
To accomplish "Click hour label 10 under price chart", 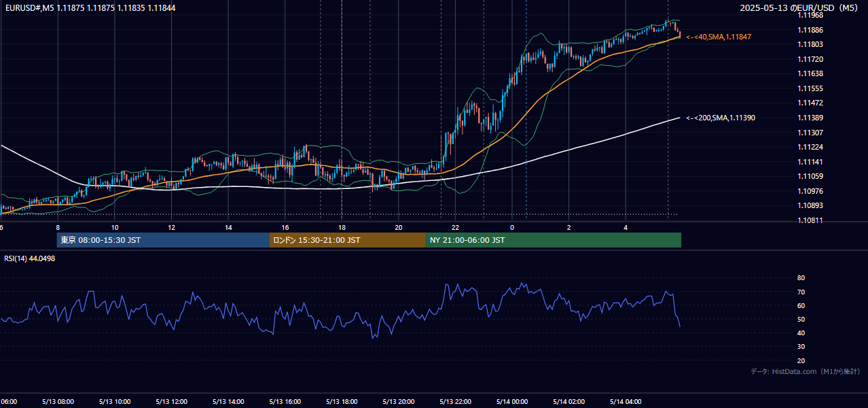I will click(115, 228).
